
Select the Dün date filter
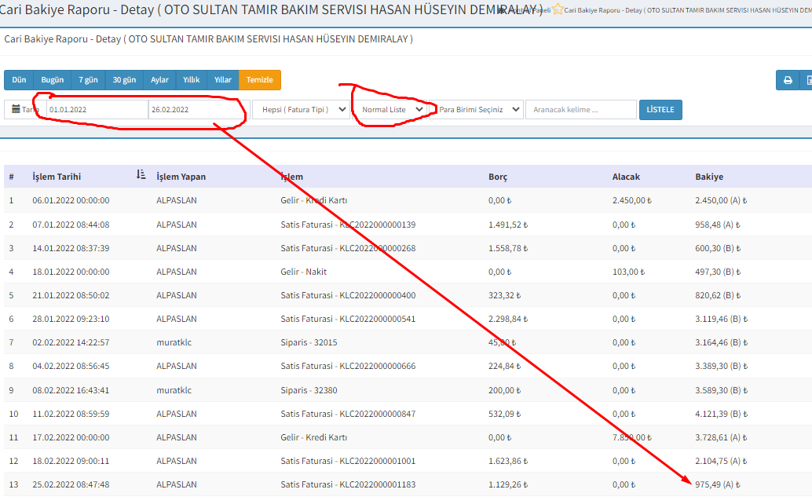19,80
